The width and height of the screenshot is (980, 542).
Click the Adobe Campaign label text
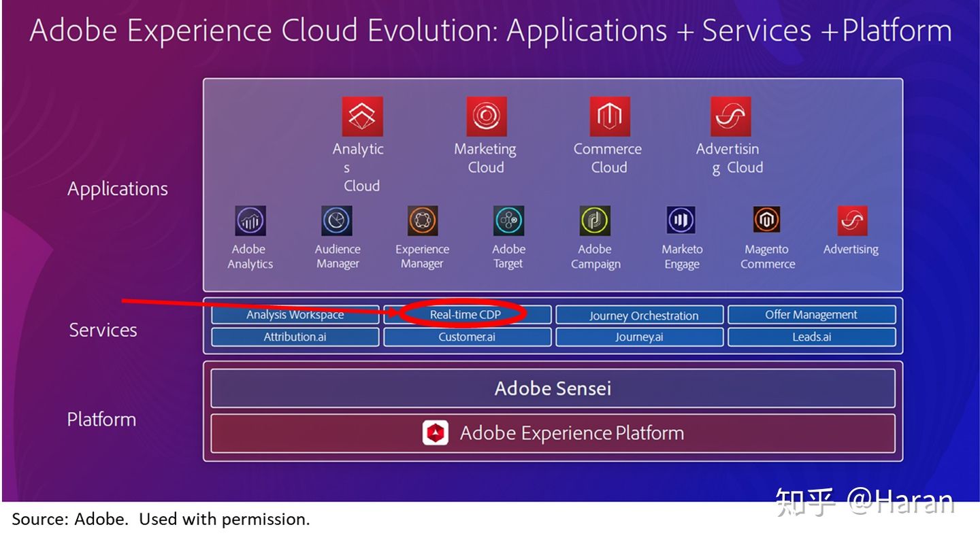click(x=595, y=256)
